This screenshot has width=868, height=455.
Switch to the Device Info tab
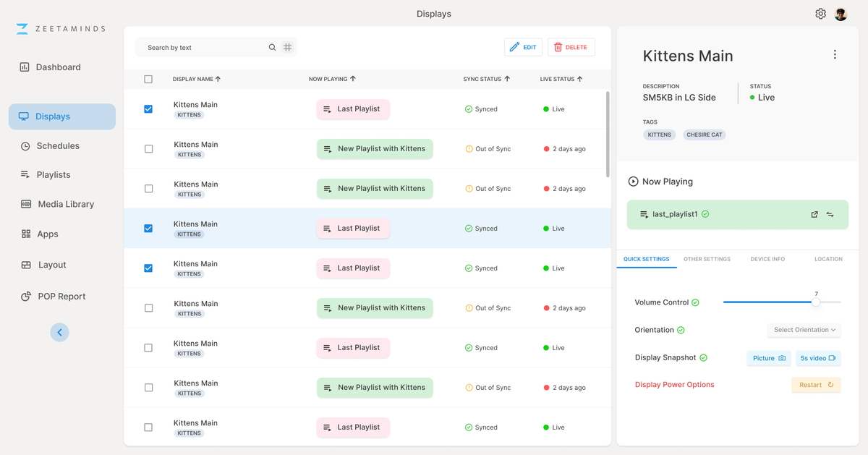coord(767,259)
